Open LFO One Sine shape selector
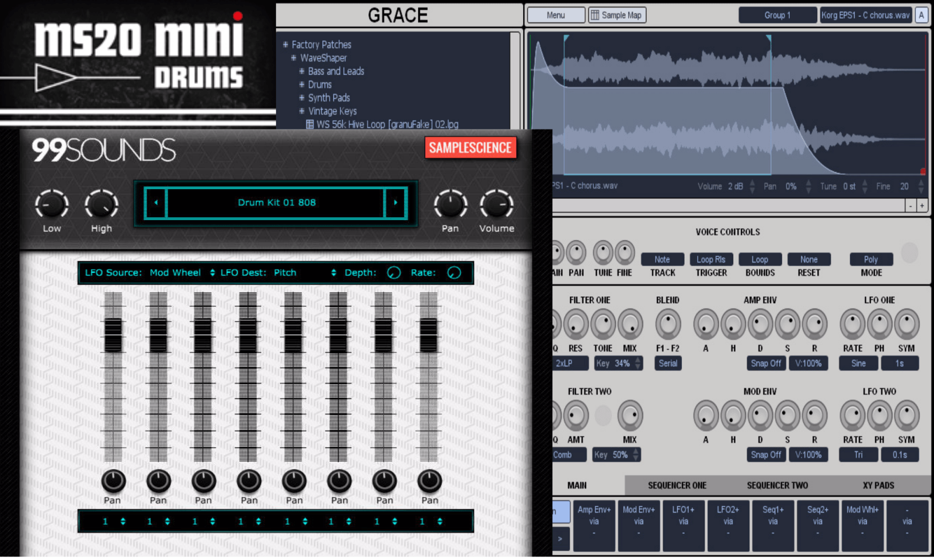This screenshot has height=560, width=934. 858,363
